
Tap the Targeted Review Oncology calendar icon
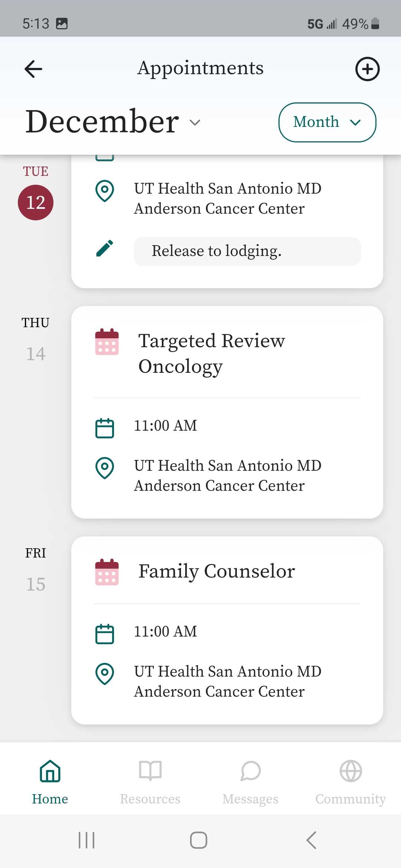point(107,342)
